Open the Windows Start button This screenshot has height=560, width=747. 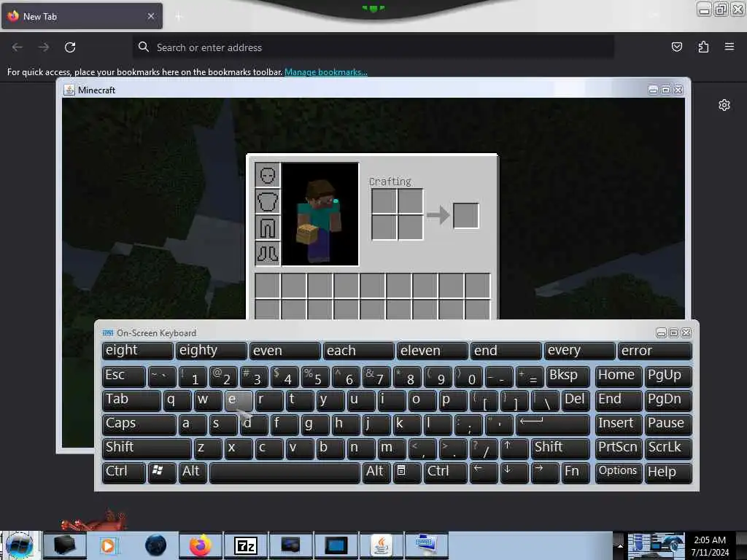coord(20,545)
